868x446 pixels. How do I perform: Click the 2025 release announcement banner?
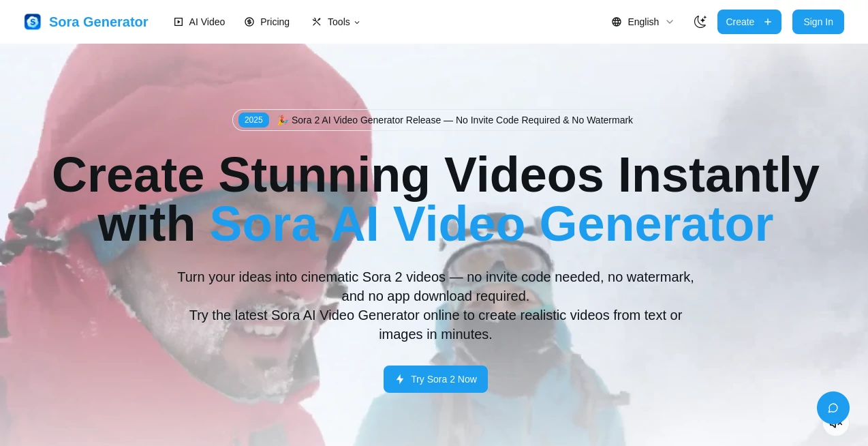(435, 120)
